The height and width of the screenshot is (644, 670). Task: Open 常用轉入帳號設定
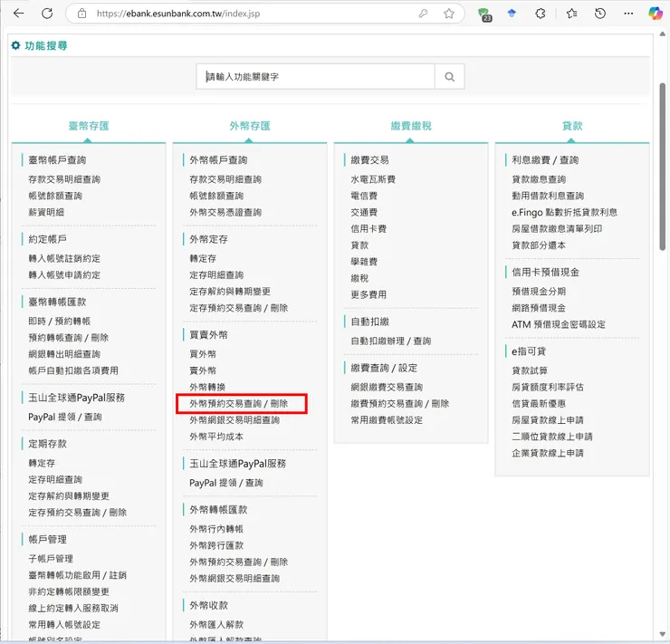(64, 624)
